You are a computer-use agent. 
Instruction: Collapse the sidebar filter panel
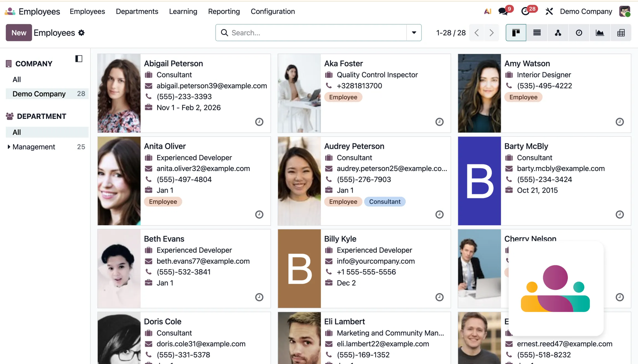tap(79, 59)
